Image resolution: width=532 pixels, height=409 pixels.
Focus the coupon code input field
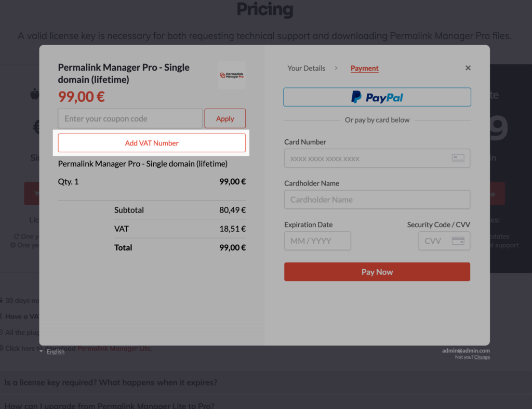[130, 118]
